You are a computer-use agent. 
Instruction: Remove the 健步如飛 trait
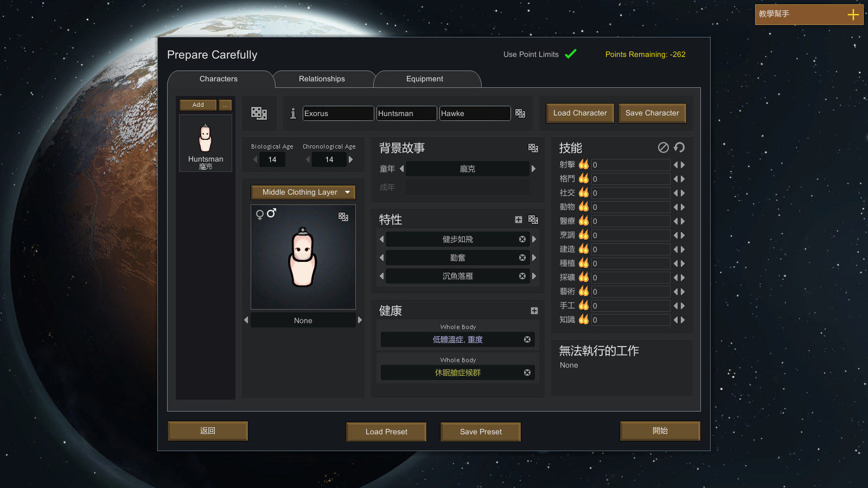pos(522,239)
